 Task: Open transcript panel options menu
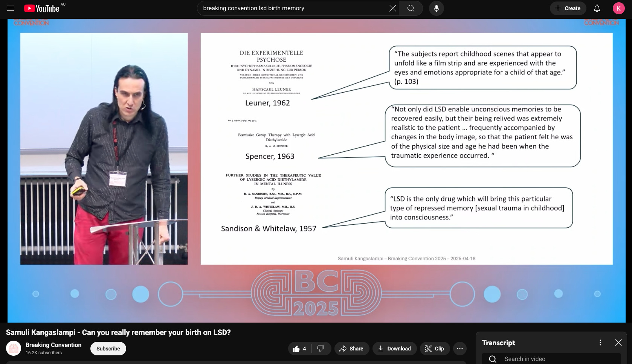600,343
